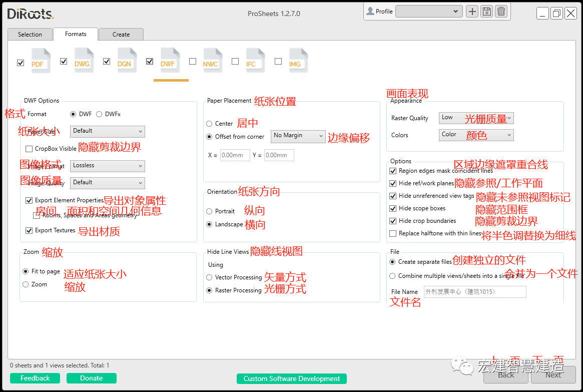Toggle the DGN export checkbox
Viewport: 583px width, 392px height.
[107, 62]
